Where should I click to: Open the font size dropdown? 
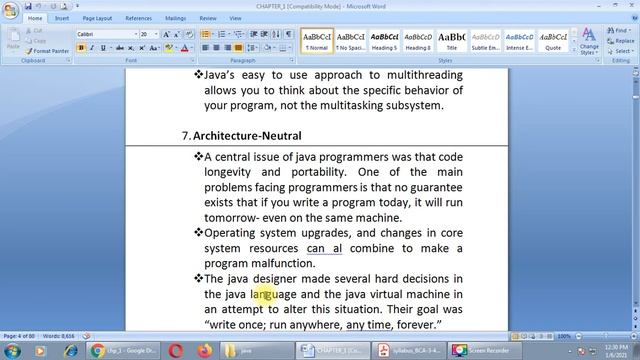(156, 34)
